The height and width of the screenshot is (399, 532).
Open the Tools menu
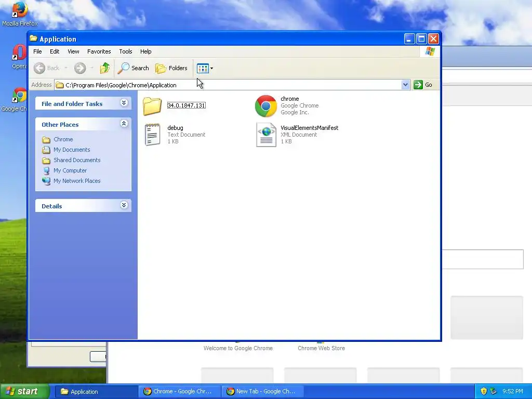pos(126,51)
